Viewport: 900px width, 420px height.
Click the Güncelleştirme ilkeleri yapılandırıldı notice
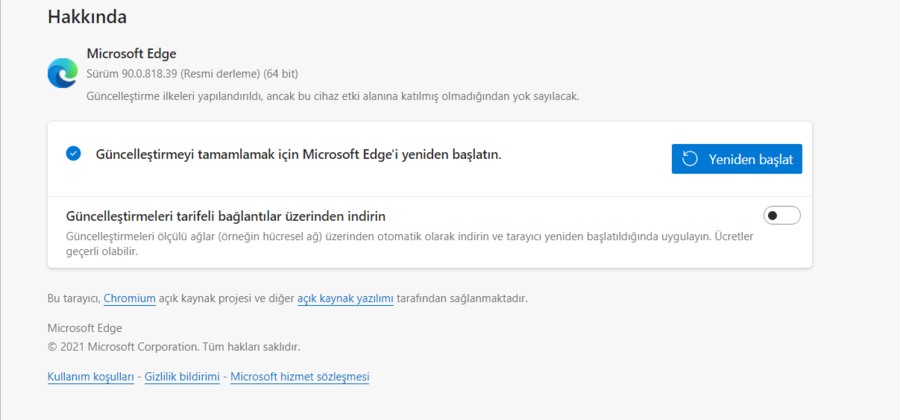pos(333,96)
